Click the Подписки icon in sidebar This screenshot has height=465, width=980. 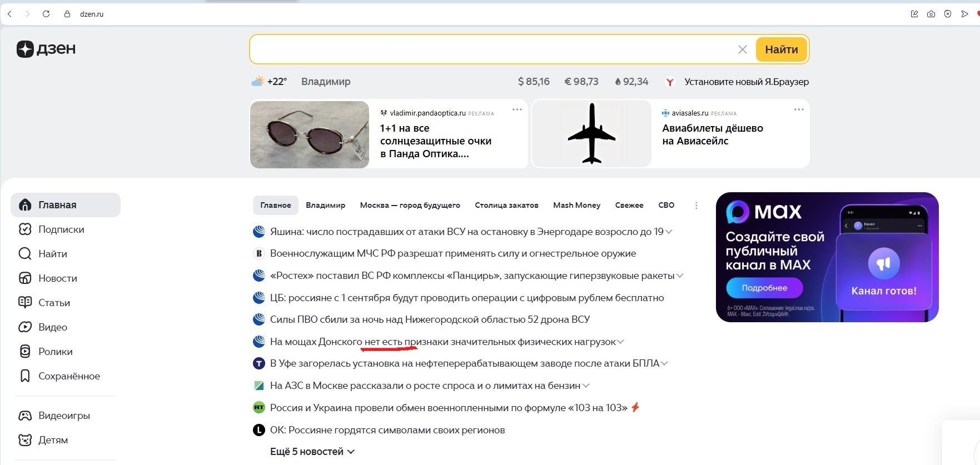click(x=25, y=229)
